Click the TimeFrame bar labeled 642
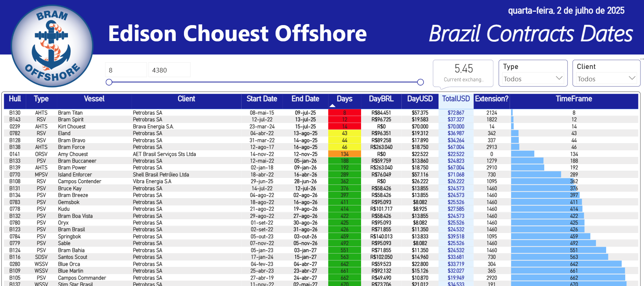This screenshot has width=644, height=286. (567, 264)
